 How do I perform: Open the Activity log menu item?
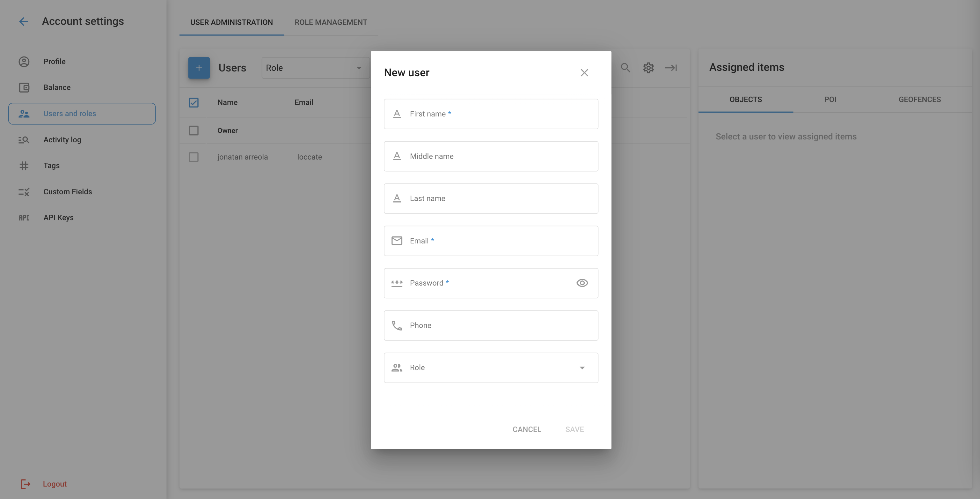62,140
